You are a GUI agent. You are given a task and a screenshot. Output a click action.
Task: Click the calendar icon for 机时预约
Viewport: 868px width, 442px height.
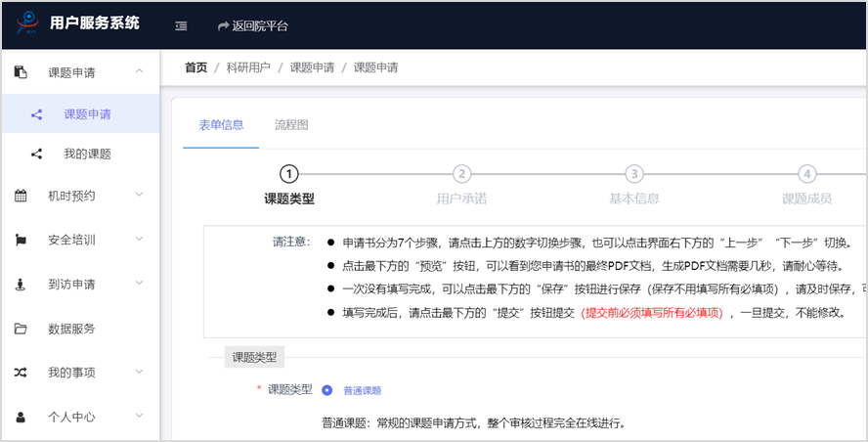point(21,196)
